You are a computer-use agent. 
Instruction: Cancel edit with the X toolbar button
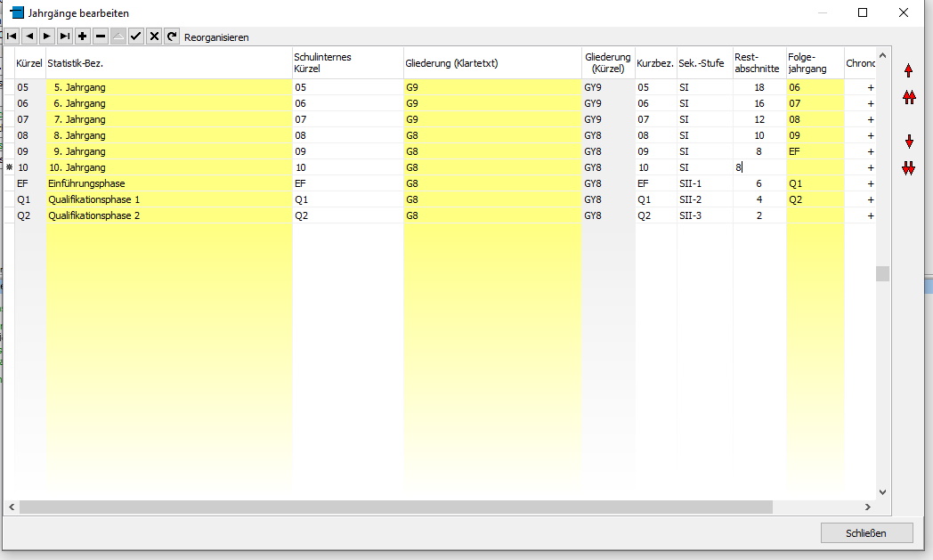coord(154,37)
